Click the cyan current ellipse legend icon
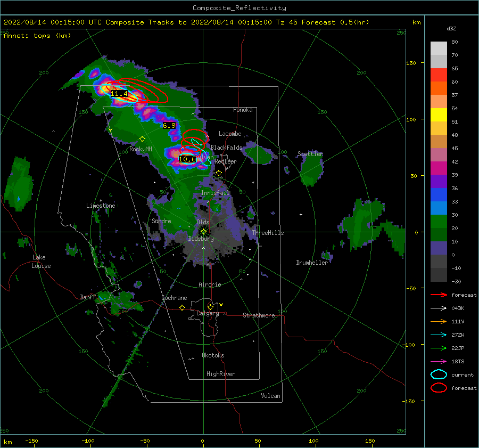479x448 pixels. coord(439,374)
